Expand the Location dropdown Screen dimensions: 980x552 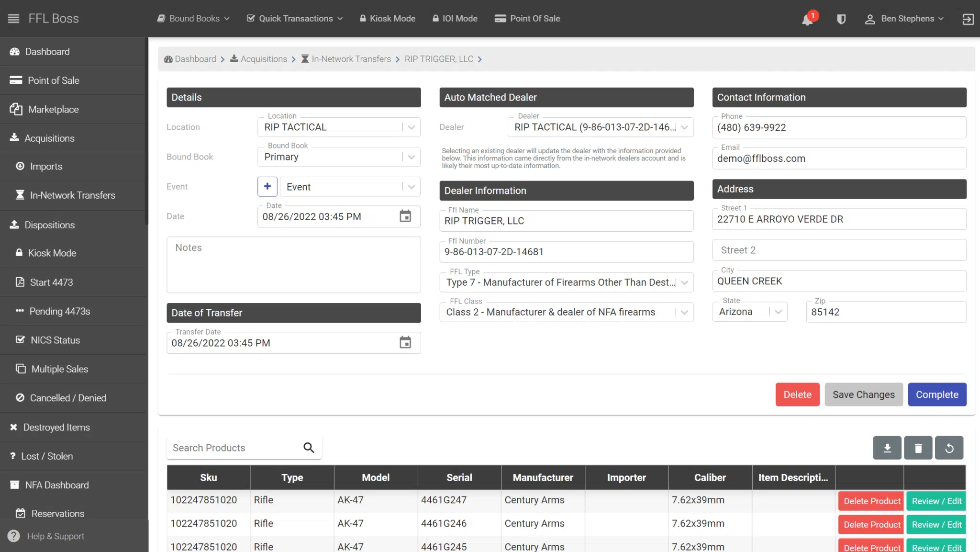[x=411, y=127]
